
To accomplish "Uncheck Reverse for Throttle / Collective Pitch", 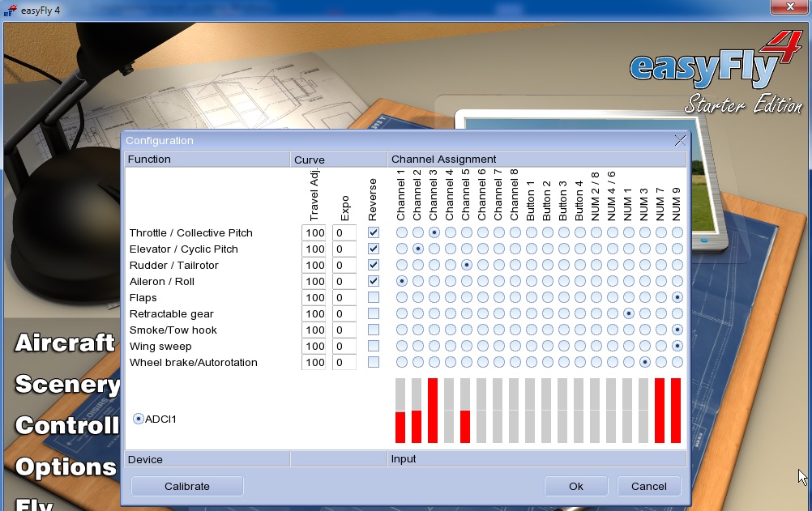I will pos(373,232).
